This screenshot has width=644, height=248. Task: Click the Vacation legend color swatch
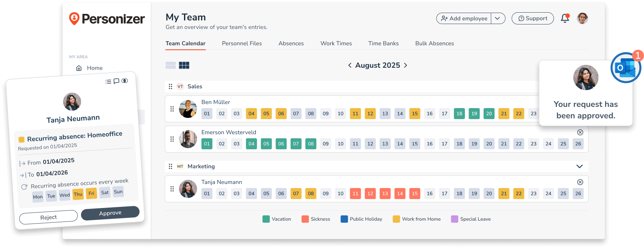[x=266, y=219]
